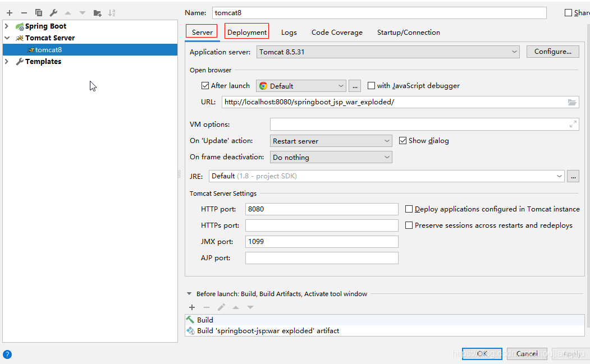The height and width of the screenshot is (364, 590).
Task: Open the Logs tab
Action: pos(289,32)
